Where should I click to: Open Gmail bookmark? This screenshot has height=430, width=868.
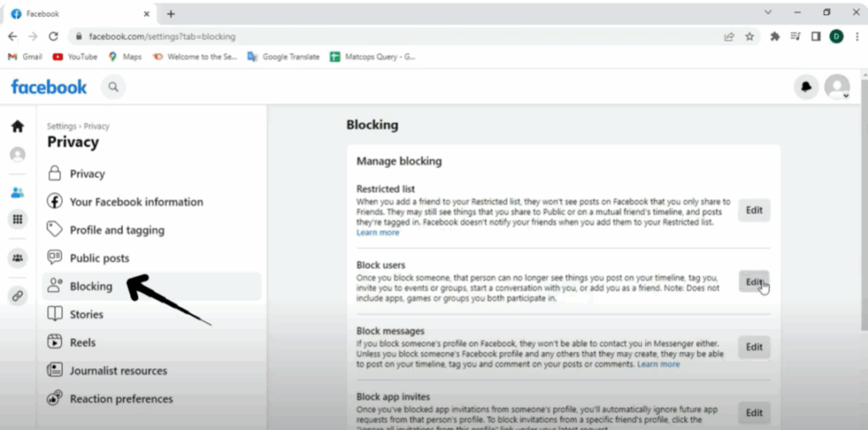25,57
